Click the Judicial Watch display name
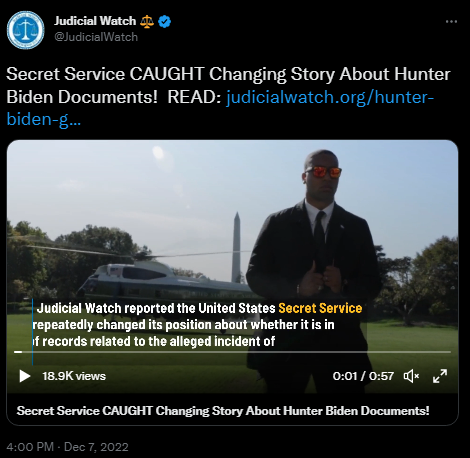The height and width of the screenshot is (458, 470). point(95,21)
